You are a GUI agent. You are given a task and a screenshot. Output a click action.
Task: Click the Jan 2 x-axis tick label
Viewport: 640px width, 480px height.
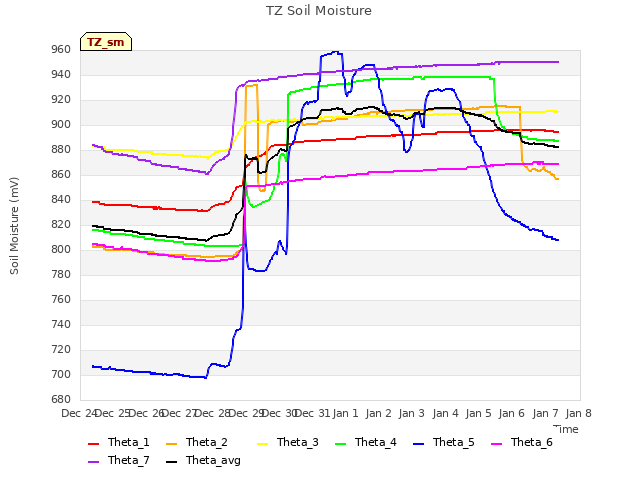(379, 413)
